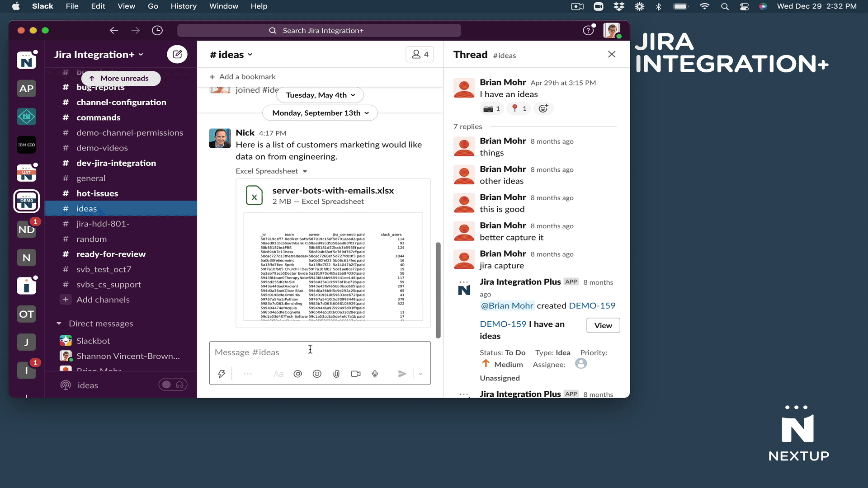Open the History menu
This screenshot has width=868, height=488.
tap(184, 6)
